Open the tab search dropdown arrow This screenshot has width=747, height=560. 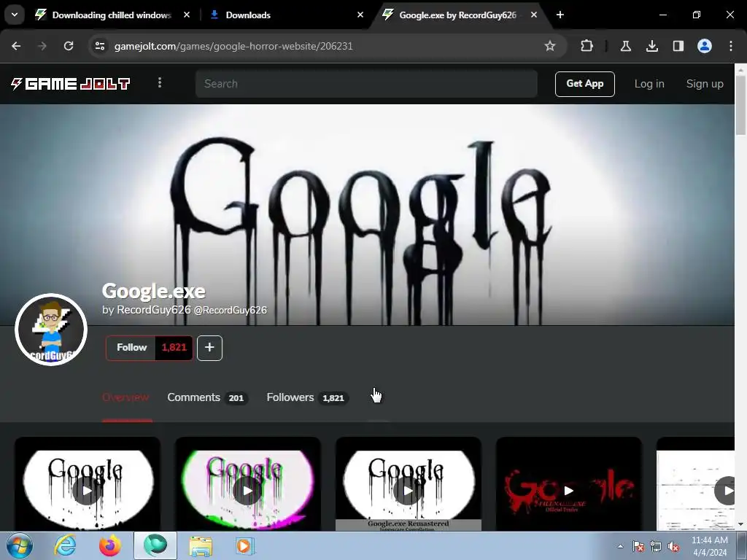pyautogui.click(x=15, y=15)
